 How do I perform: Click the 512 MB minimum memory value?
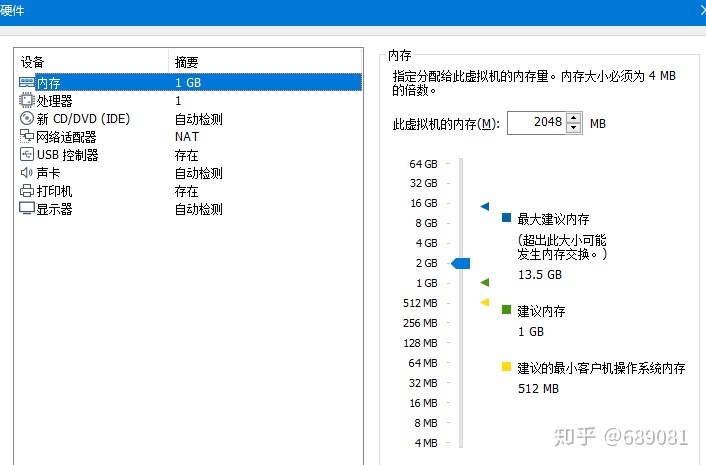538,388
